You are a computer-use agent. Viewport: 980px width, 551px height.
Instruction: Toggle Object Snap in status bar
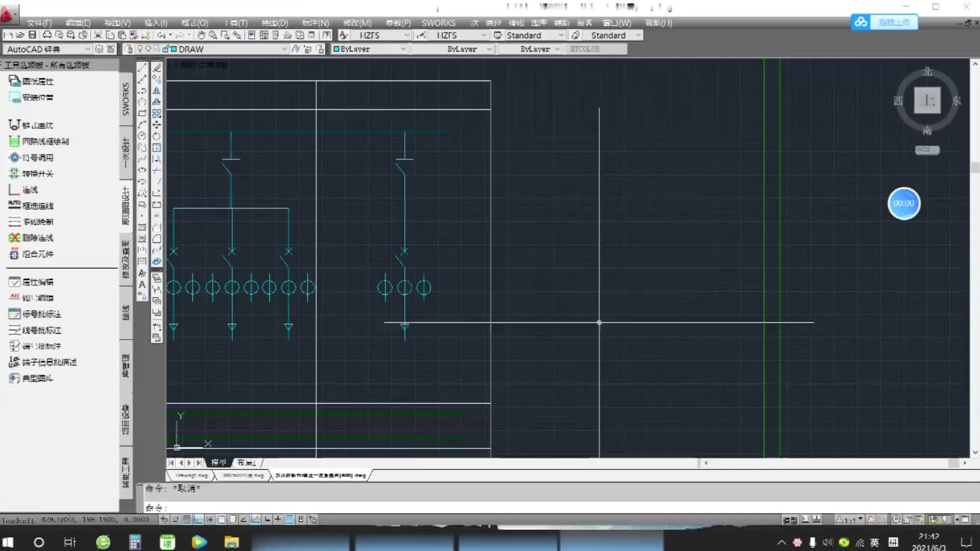pyautogui.click(x=221, y=519)
